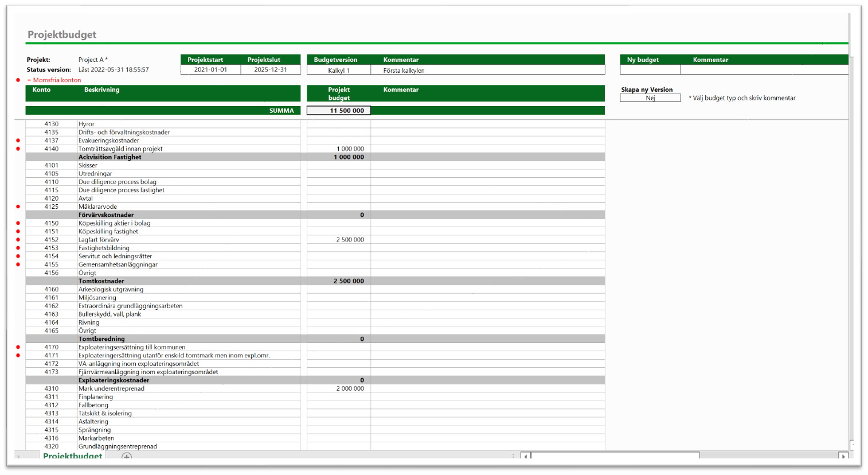The width and height of the screenshot is (868, 475).
Task: Select budget cell 2 500 000 for Lagfart förvärv
Action: 339,240
